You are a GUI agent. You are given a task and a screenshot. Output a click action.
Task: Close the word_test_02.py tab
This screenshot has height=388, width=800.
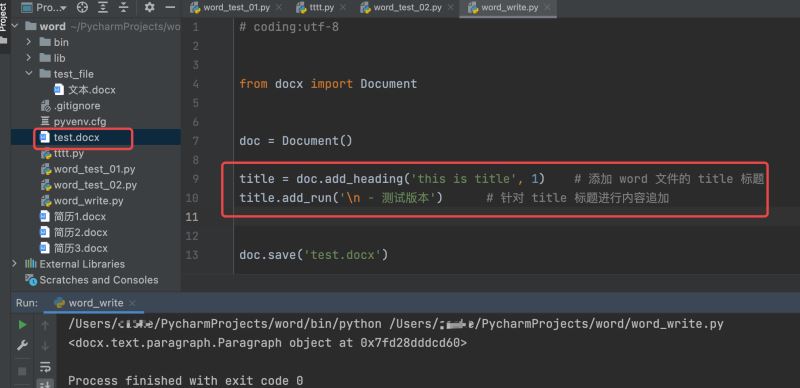(x=451, y=8)
